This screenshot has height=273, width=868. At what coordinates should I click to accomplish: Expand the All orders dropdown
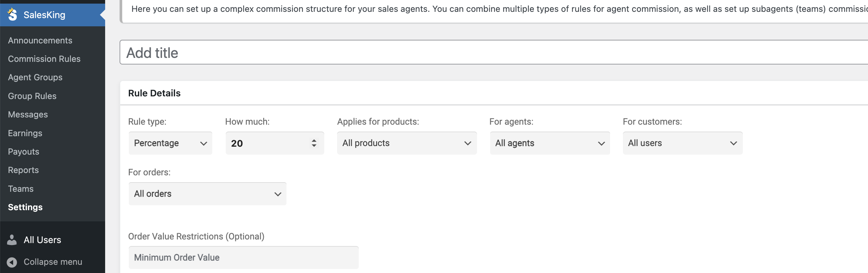click(208, 194)
